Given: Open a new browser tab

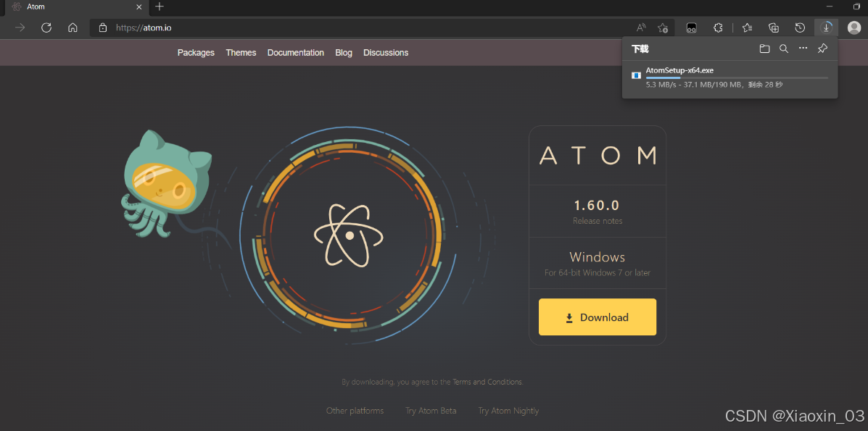Looking at the screenshot, I should pyautogui.click(x=160, y=7).
